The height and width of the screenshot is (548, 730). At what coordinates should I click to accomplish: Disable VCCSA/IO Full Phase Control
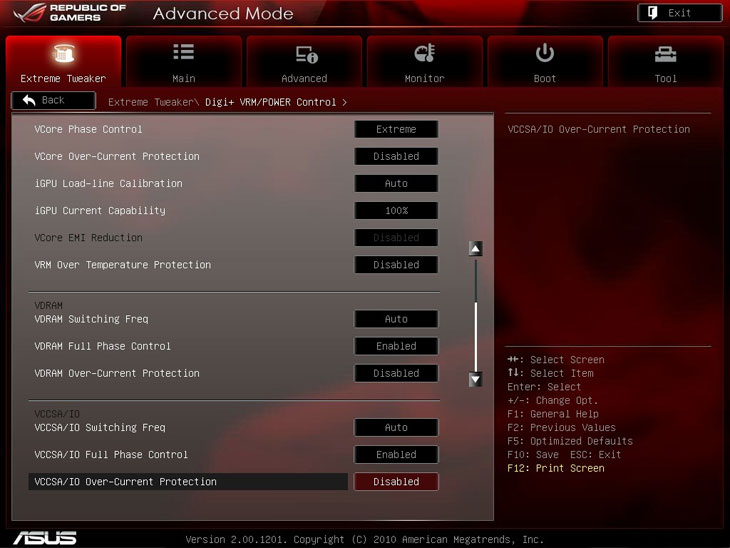396,455
